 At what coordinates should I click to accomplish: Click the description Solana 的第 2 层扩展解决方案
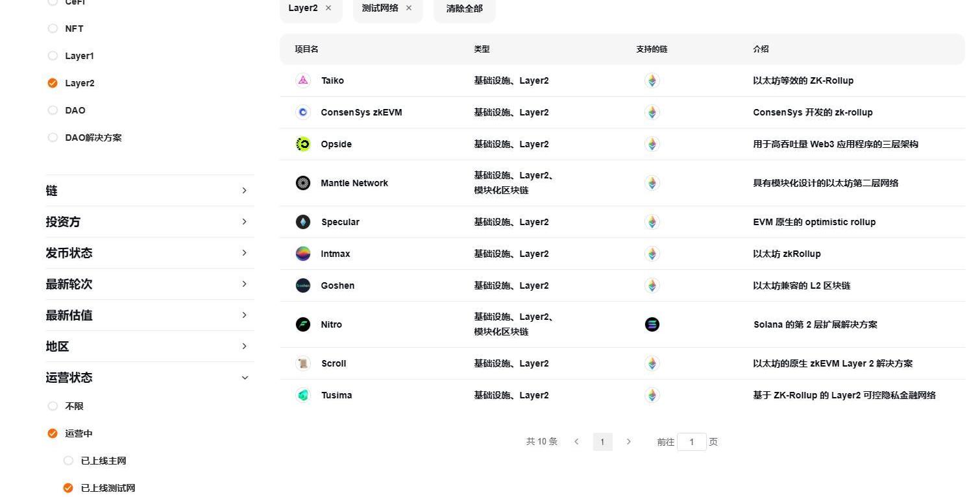[x=815, y=324]
